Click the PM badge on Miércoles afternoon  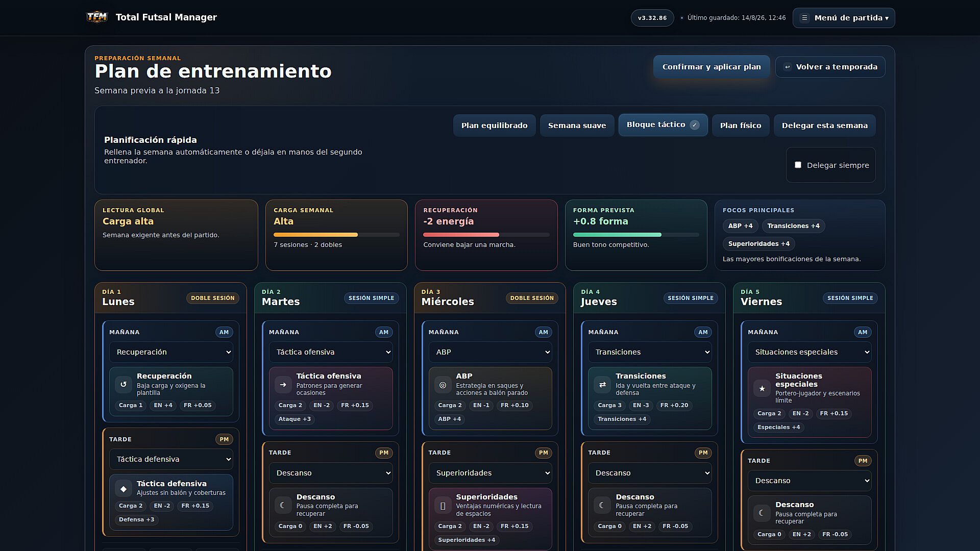544,453
